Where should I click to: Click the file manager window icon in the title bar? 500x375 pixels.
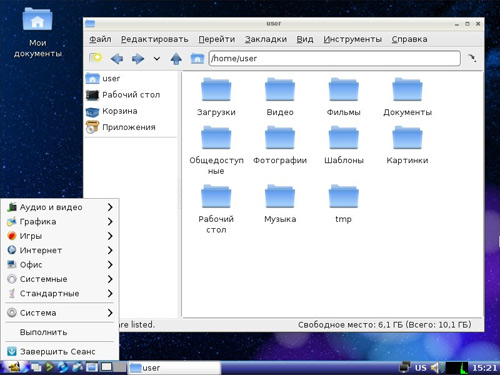pos(90,24)
